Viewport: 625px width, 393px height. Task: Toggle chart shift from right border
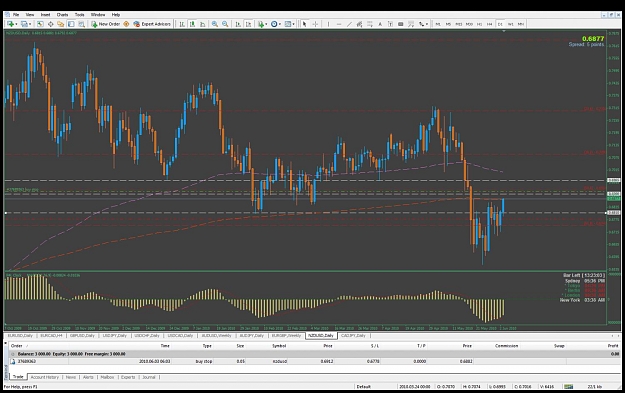[x=248, y=24]
